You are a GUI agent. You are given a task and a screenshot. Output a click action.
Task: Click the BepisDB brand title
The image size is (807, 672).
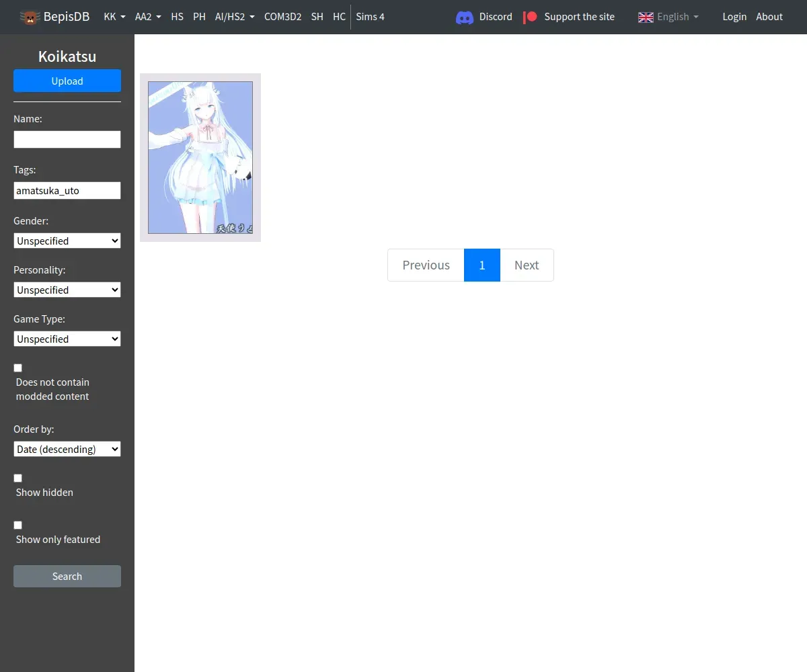coord(66,17)
